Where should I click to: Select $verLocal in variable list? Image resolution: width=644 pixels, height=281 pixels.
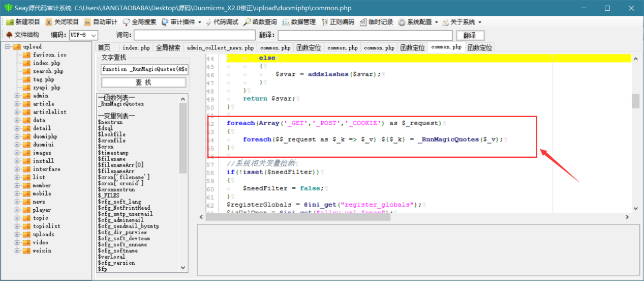[111, 257]
